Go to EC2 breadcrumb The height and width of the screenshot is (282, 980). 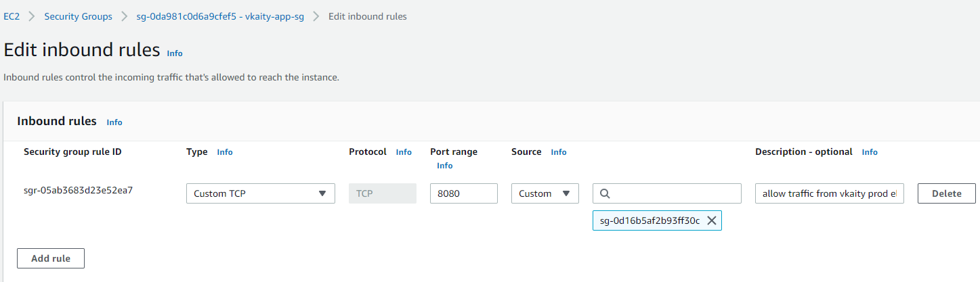point(12,16)
